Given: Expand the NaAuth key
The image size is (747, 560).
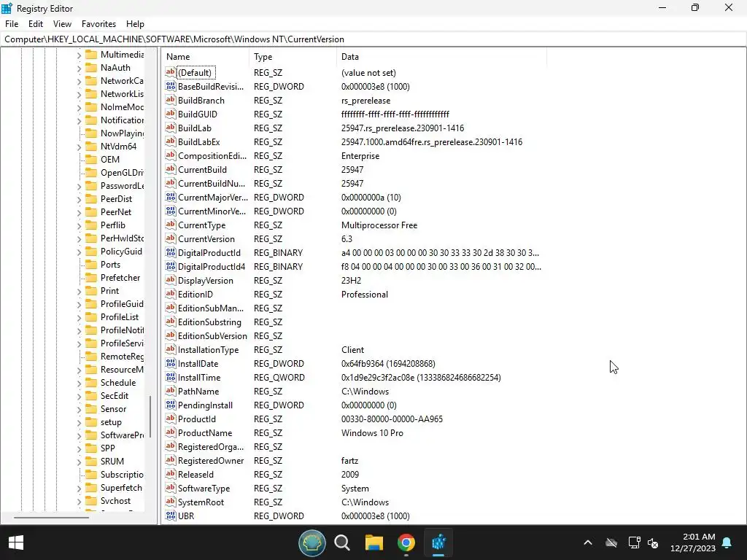Looking at the screenshot, I should 79,68.
